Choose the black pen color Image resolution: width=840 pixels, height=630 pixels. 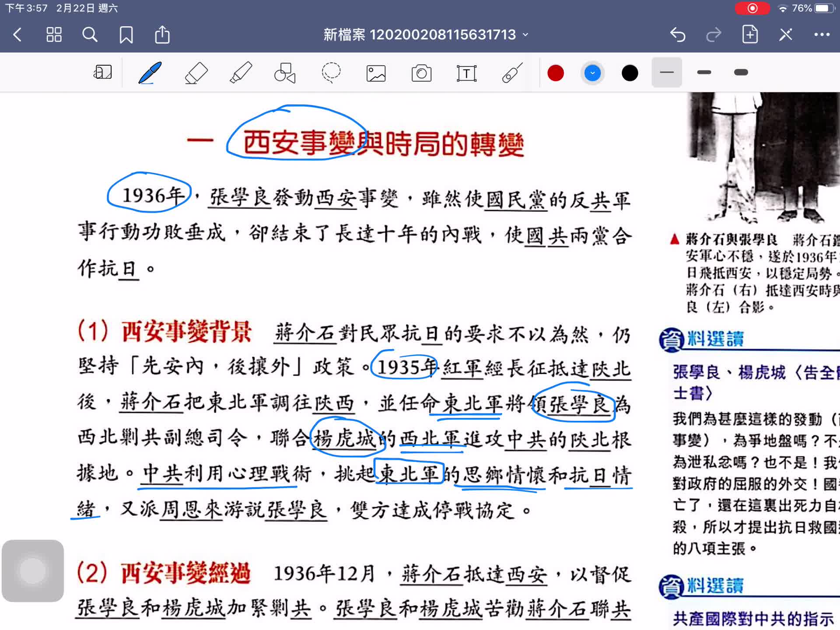(630, 73)
